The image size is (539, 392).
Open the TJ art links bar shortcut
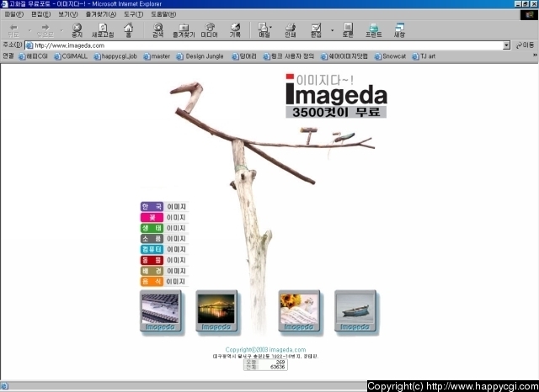coord(424,56)
